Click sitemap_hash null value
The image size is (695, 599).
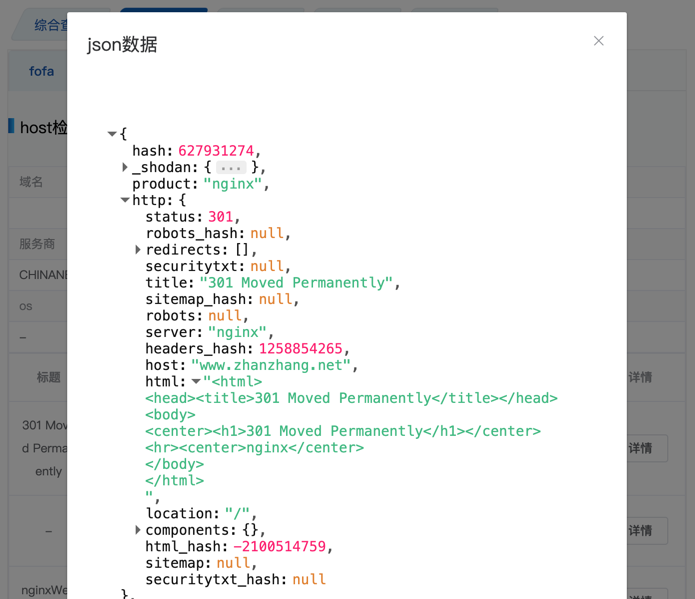point(275,299)
